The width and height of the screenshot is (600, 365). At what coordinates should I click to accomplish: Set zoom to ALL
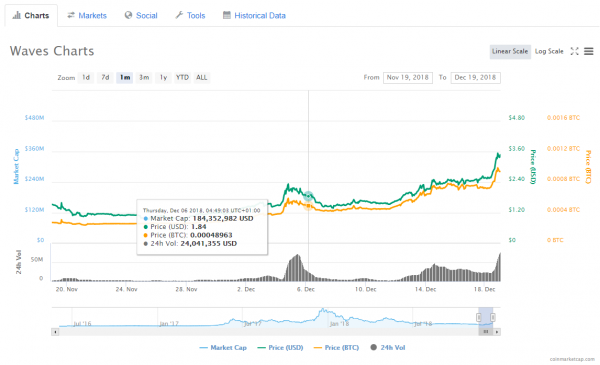point(202,78)
